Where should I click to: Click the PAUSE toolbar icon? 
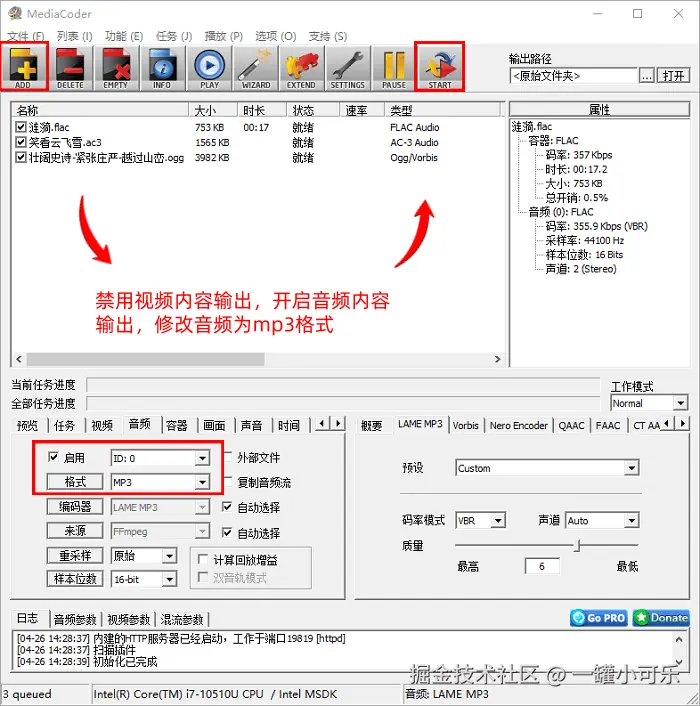click(x=394, y=68)
